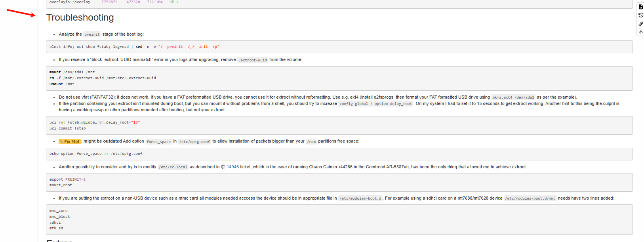Click the export PREINIT=1 line
644x242 pixels.
67,179
